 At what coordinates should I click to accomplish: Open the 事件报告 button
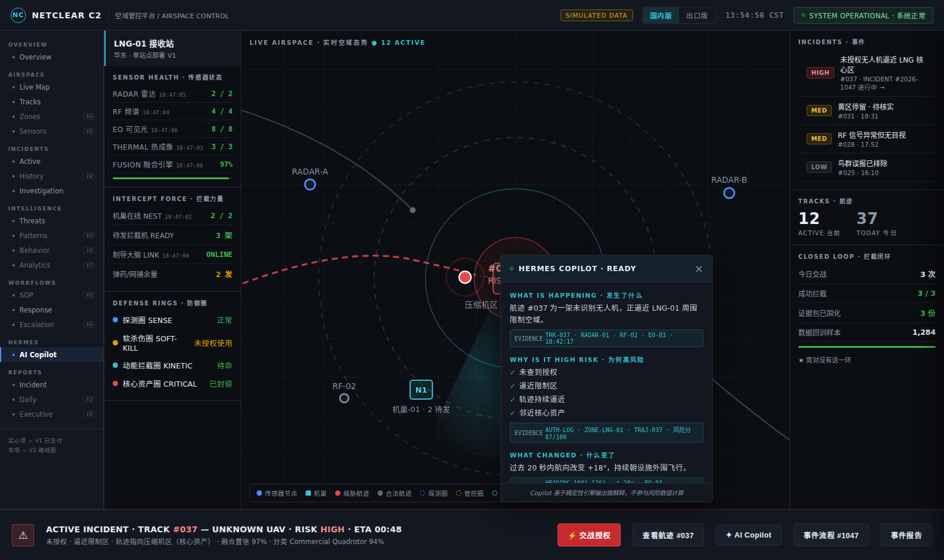906,535
